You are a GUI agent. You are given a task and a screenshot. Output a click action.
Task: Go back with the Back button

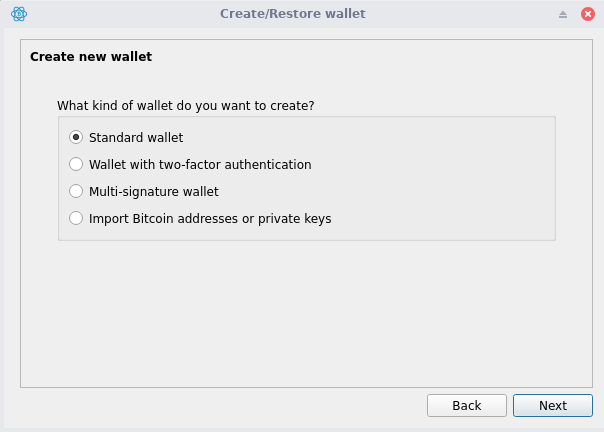[x=466, y=405]
